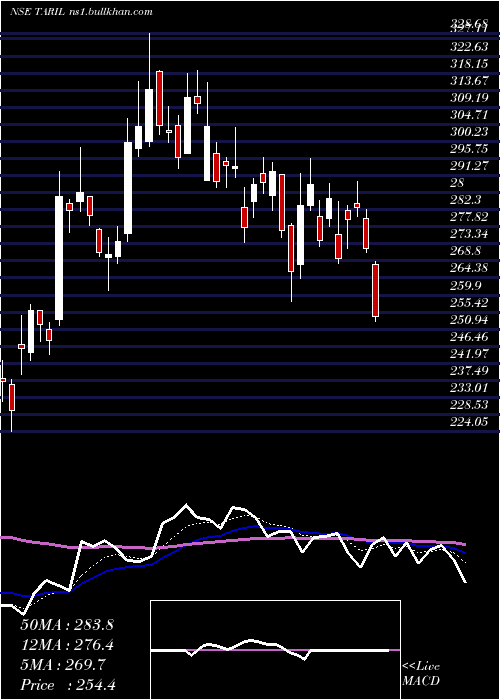Click the 233.01 price label
The width and height of the screenshot is (500, 700).
(x=469, y=387)
